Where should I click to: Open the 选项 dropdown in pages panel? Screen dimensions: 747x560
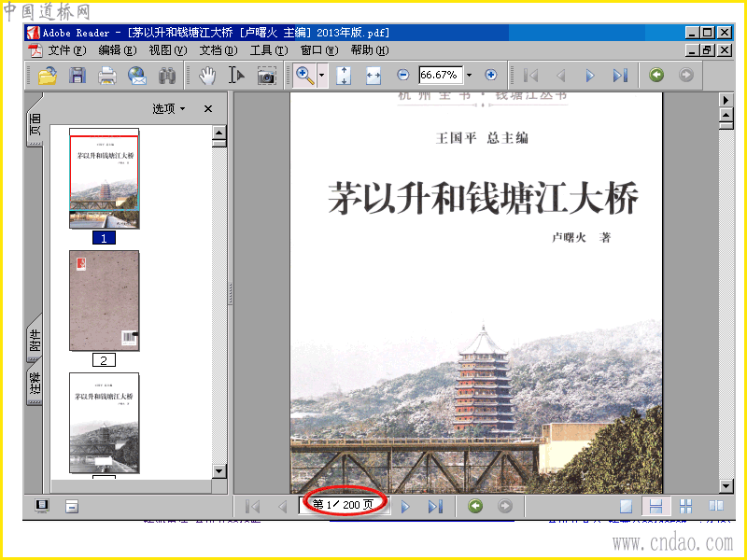click(x=169, y=108)
